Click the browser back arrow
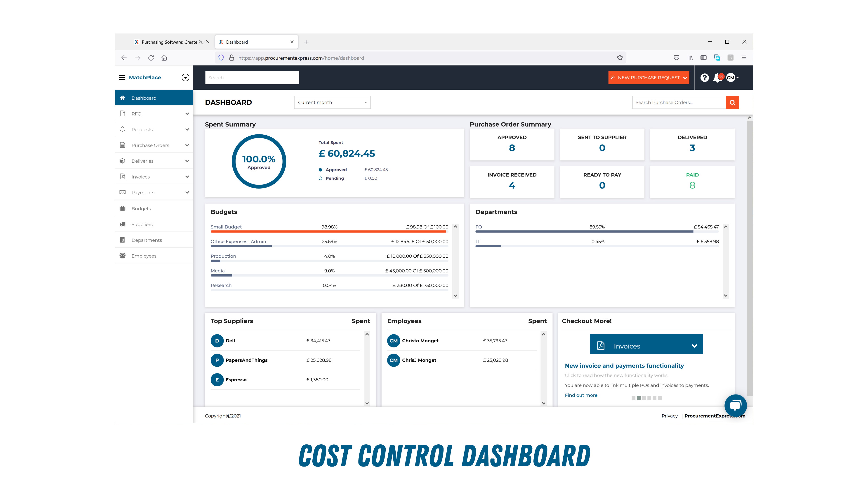 [124, 58]
